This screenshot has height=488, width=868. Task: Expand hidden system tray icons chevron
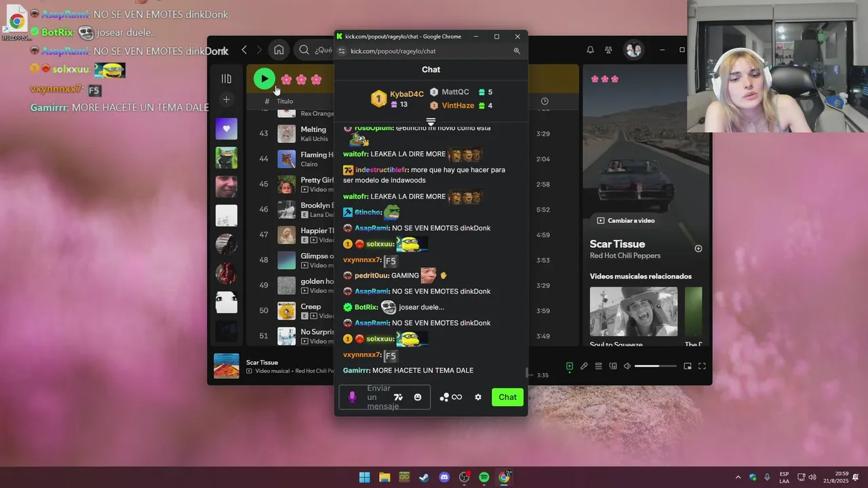click(738, 477)
